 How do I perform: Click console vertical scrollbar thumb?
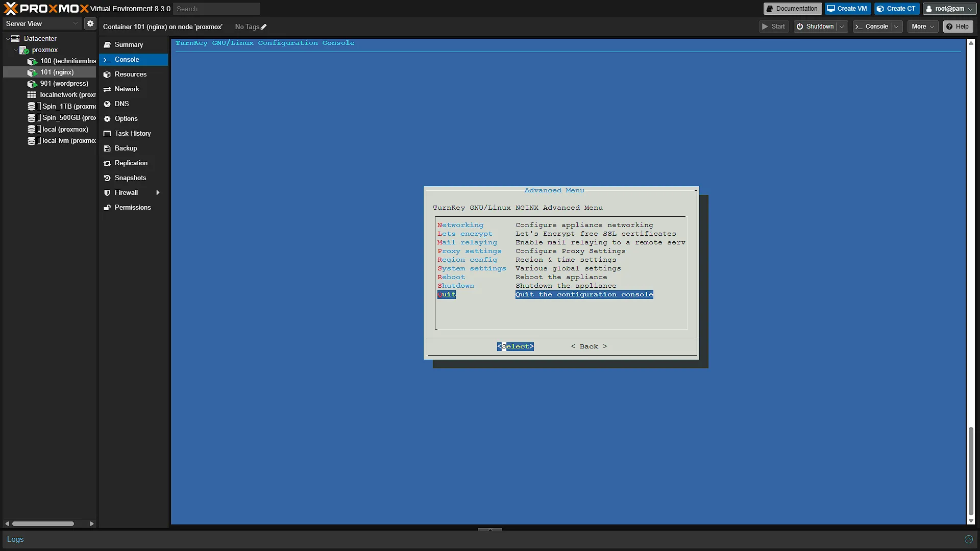point(971,471)
